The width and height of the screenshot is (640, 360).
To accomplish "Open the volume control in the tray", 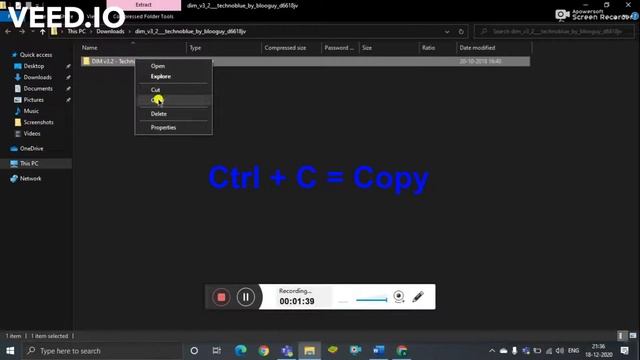I will 560,351.
